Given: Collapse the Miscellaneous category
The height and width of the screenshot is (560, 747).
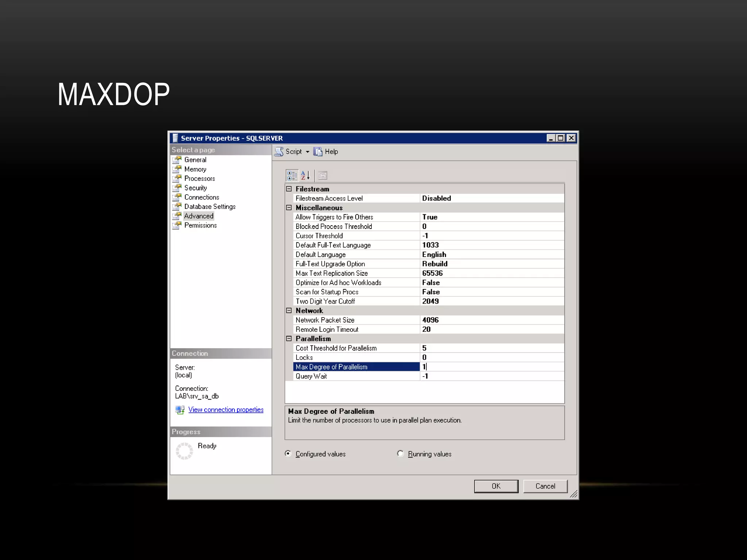Looking at the screenshot, I should pyautogui.click(x=289, y=207).
